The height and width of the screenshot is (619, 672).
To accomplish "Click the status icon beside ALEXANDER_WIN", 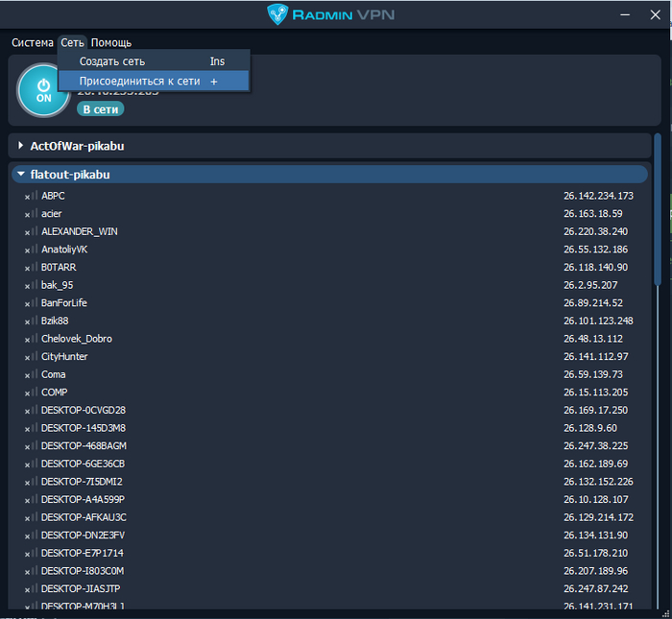I will pyautogui.click(x=31, y=232).
